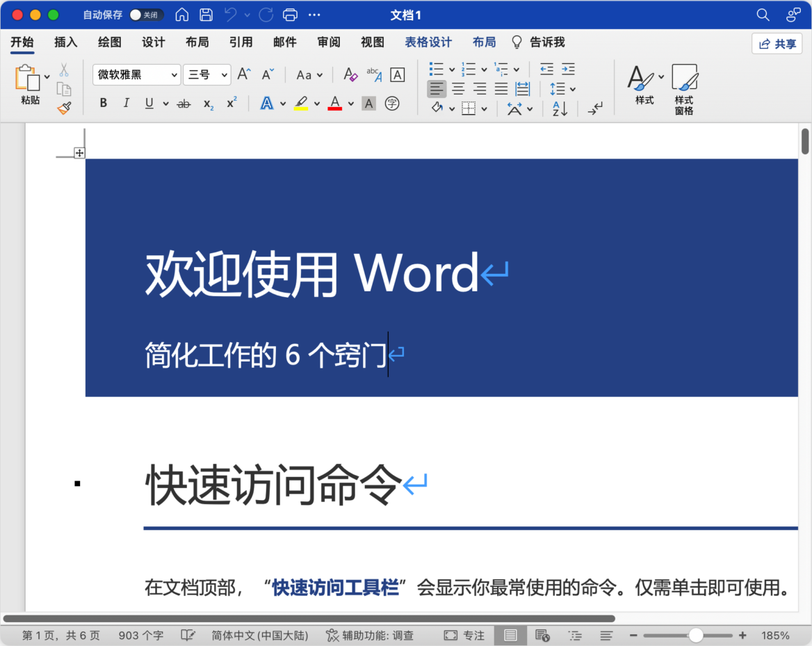
Task: Show or hide paragraph marks
Action: (x=596, y=108)
